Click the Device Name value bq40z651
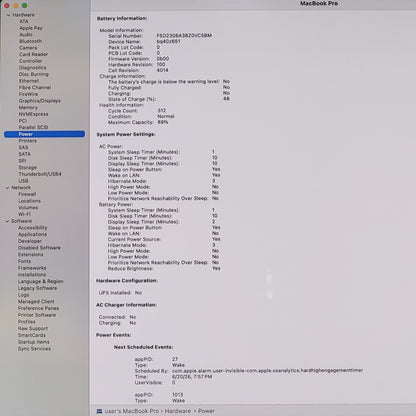Image resolution: width=416 pixels, height=416 pixels. click(168, 41)
